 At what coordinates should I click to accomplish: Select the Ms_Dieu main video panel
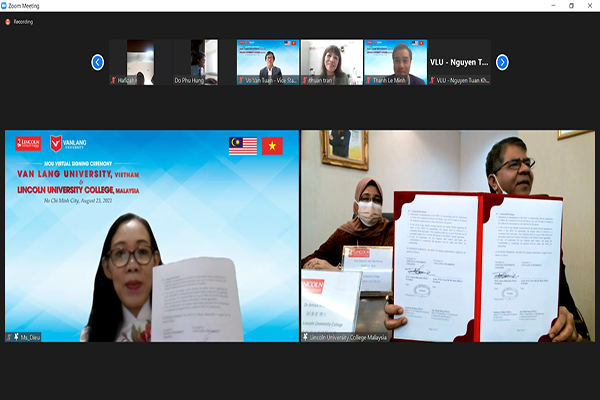(x=152, y=236)
